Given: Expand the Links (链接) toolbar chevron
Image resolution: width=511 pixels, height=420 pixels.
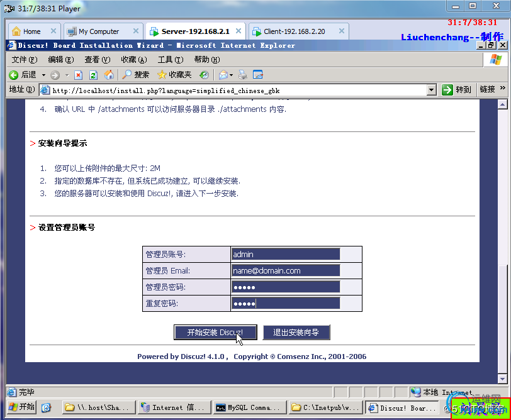Looking at the screenshot, I should coord(503,88).
